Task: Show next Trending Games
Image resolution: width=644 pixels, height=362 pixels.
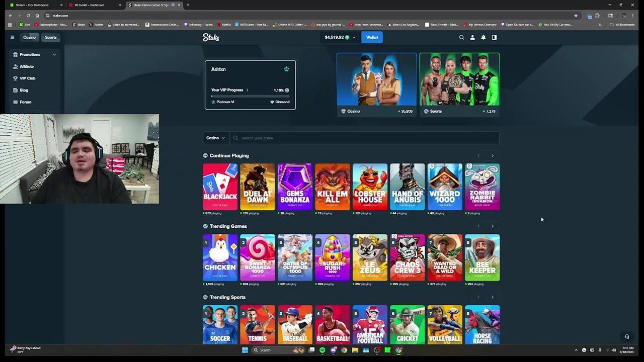Action: tap(492, 226)
